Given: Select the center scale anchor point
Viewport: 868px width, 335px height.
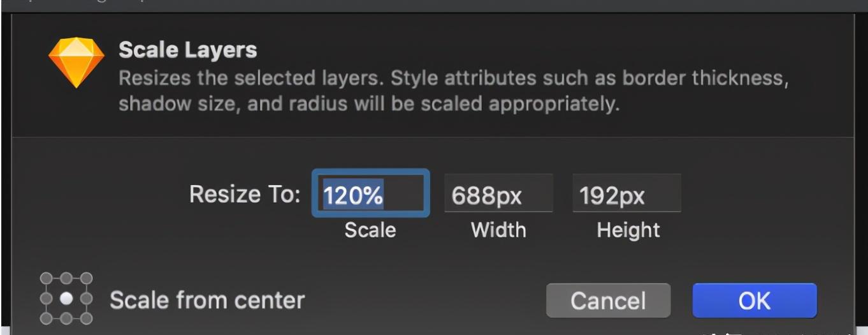Looking at the screenshot, I should tap(66, 298).
